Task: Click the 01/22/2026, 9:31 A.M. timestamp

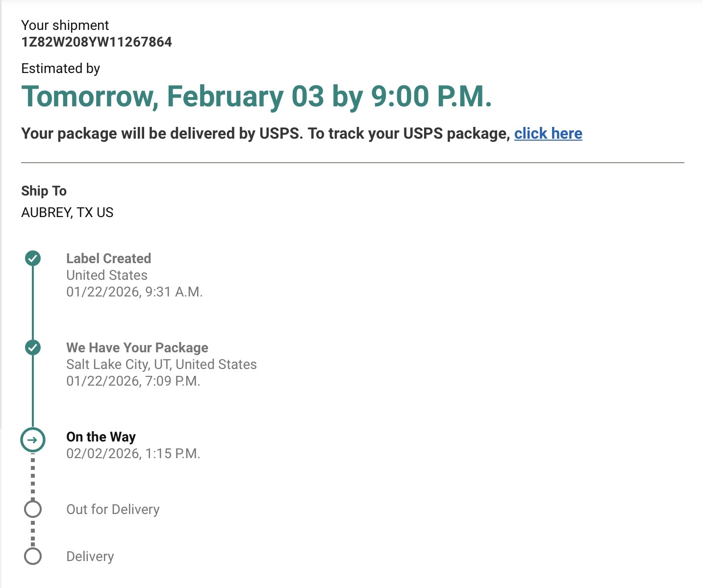Action: pos(134,292)
